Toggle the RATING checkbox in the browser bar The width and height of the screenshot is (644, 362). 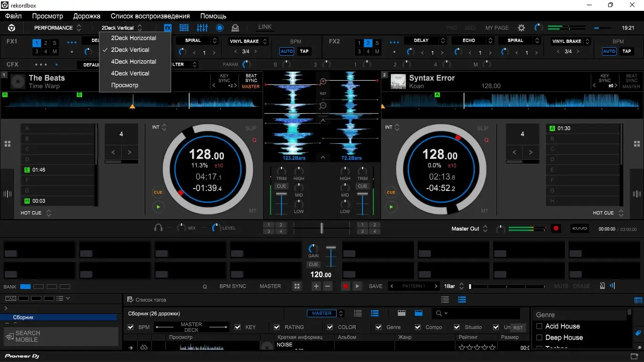tap(277, 327)
